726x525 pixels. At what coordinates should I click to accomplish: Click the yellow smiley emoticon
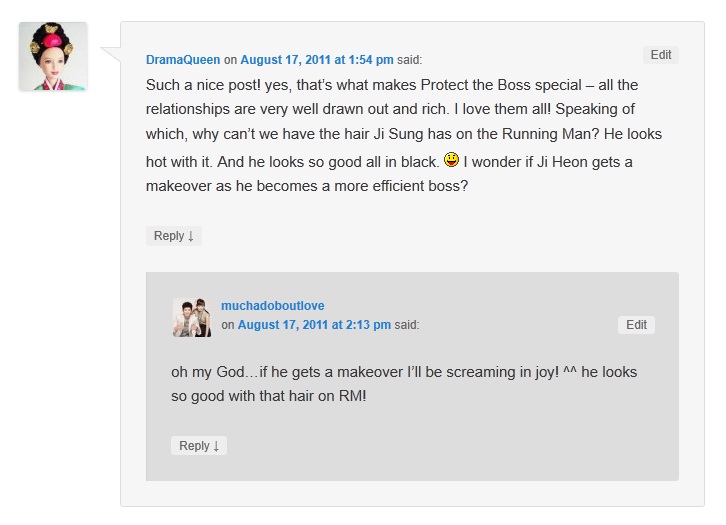(451, 160)
